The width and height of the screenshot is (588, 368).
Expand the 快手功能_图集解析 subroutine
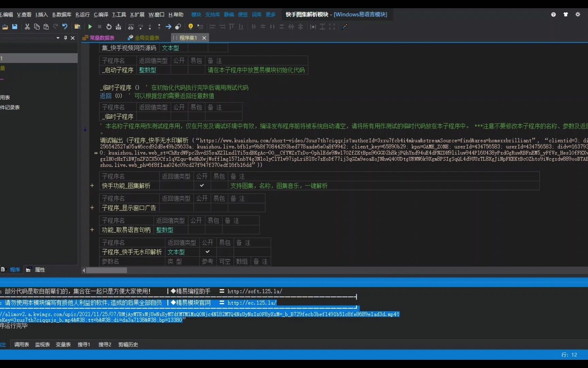pyautogui.click(x=92, y=186)
